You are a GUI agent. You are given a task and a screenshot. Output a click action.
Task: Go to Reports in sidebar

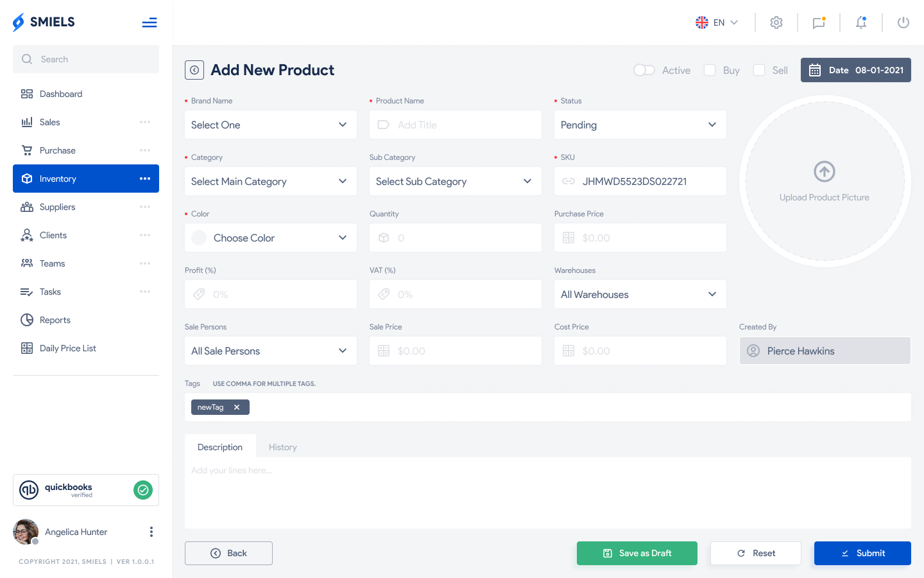pos(86,320)
